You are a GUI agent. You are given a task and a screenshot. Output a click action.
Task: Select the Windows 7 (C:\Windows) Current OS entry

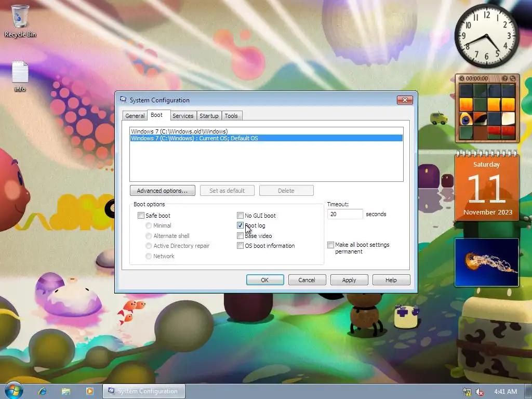[267, 138]
